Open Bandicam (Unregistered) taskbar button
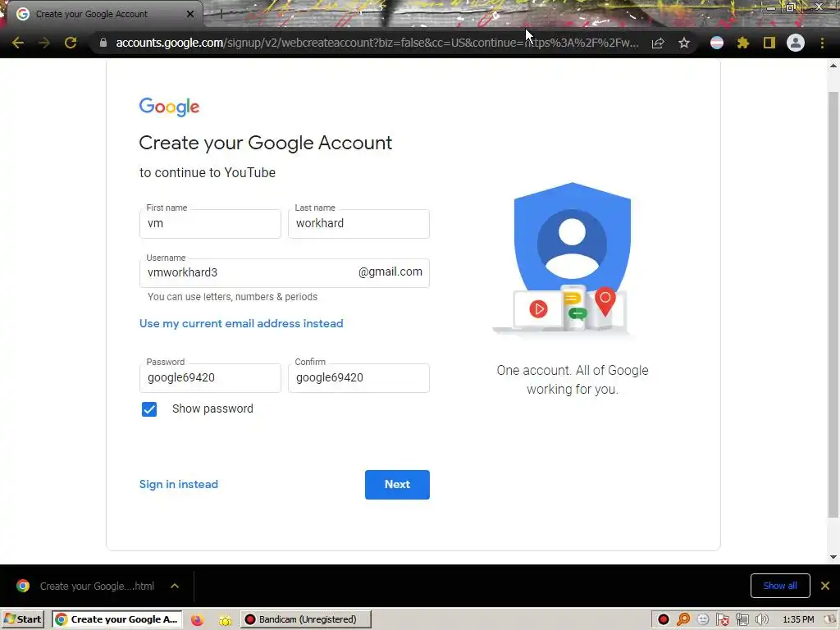 coord(305,619)
